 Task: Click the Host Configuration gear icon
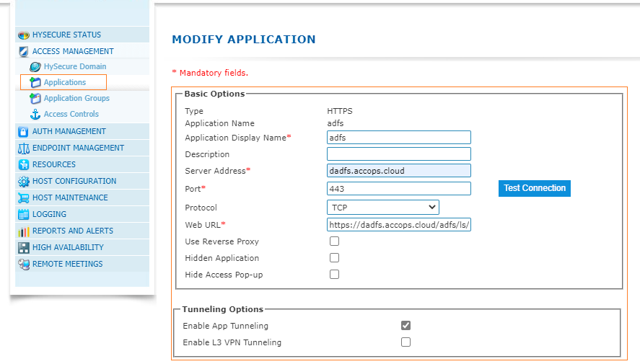(x=23, y=182)
